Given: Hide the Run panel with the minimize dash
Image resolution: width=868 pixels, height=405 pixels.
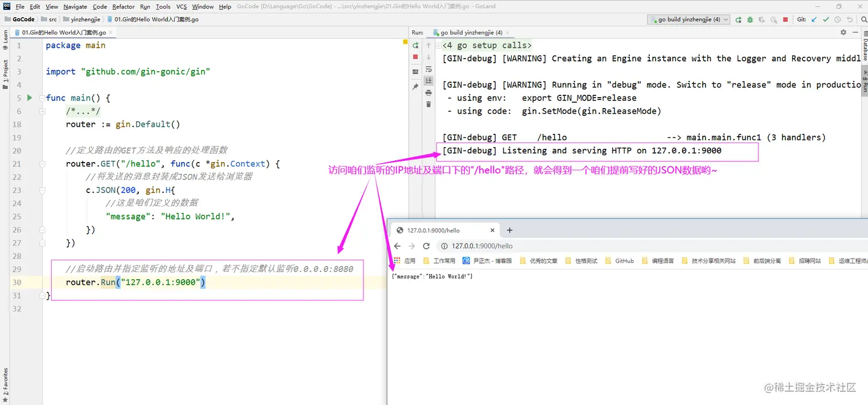Looking at the screenshot, I should coord(855,32).
